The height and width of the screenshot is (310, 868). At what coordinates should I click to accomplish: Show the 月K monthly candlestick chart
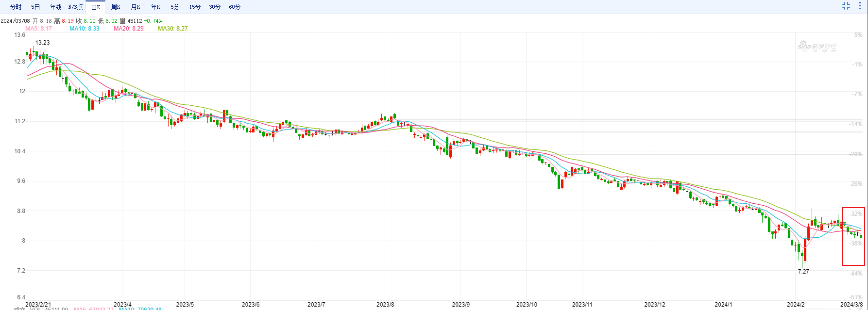(136, 7)
